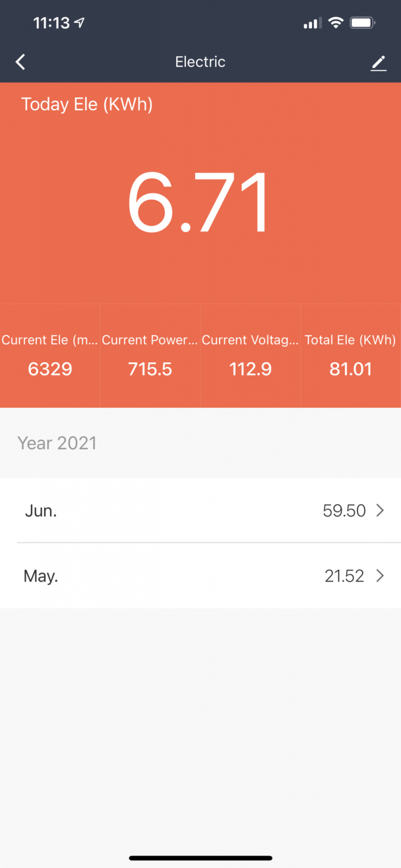Tap the Wi-Fi status icon
401x868 pixels.
(x=336, y=23)
